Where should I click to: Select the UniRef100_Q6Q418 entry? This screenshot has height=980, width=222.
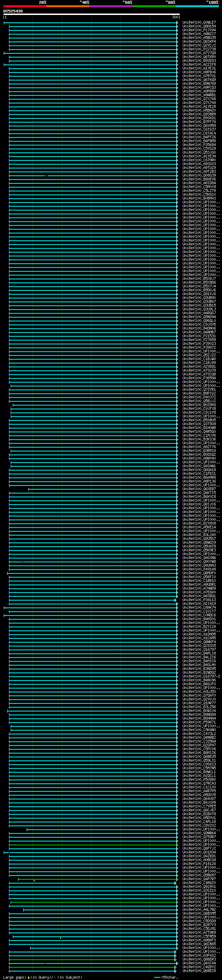199,470
